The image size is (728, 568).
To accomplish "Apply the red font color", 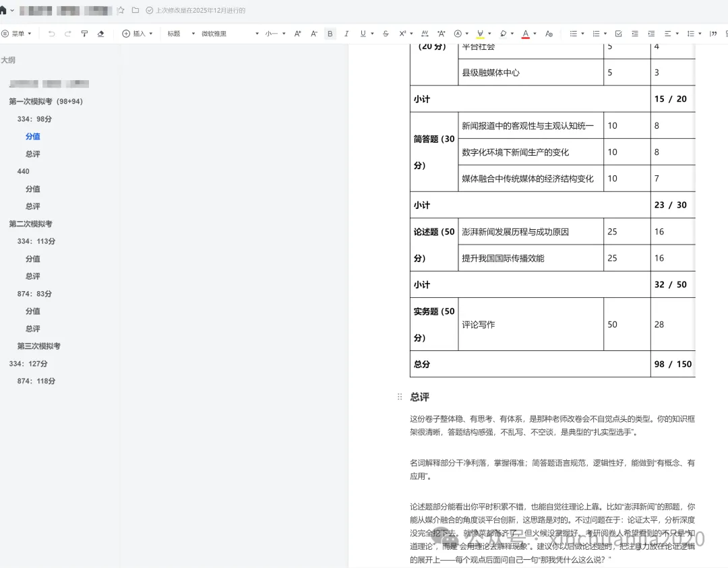I will tap(526, 34).
